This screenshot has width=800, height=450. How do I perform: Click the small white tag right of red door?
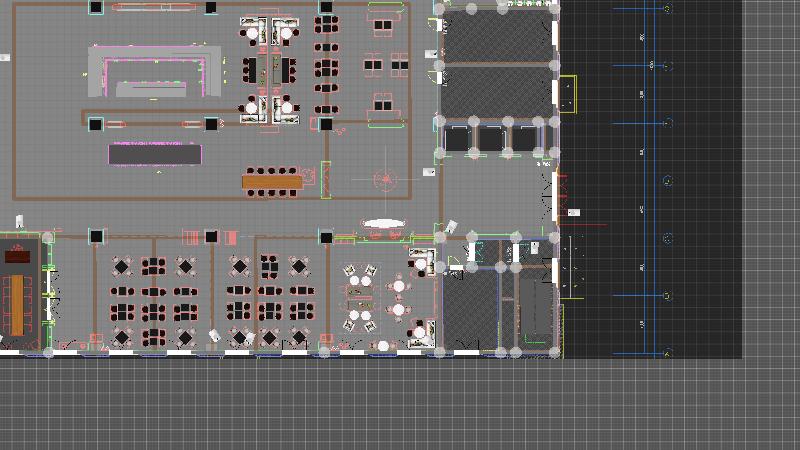(574, 213)
